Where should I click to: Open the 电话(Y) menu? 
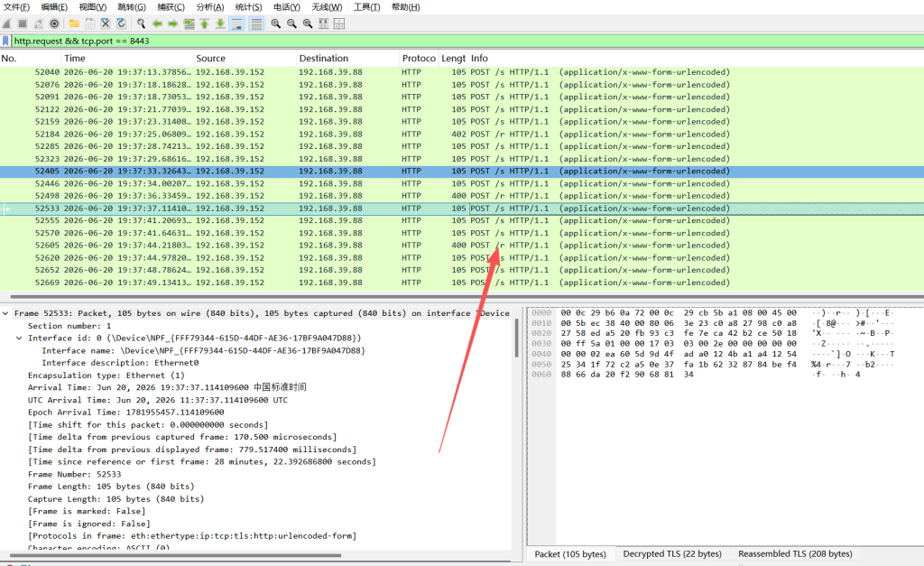pyautogui.click(x=287, y=7)
